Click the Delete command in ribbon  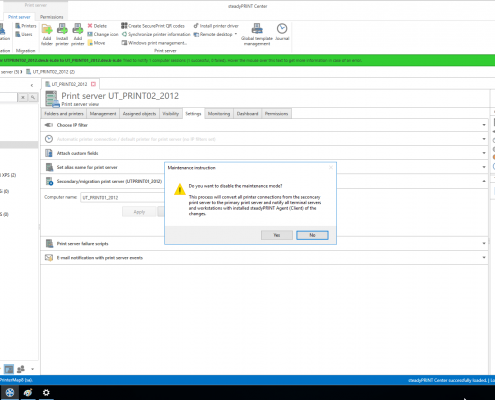tap(97, 26)
